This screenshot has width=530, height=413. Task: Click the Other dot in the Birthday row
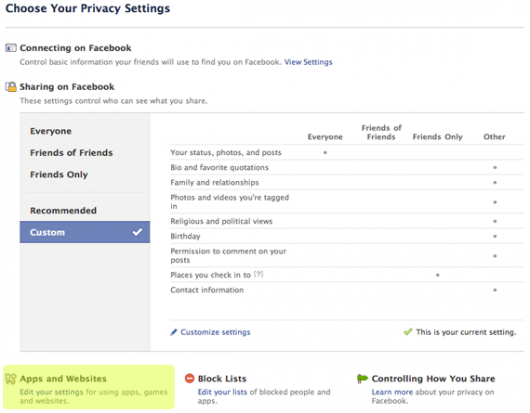[495, 236]
